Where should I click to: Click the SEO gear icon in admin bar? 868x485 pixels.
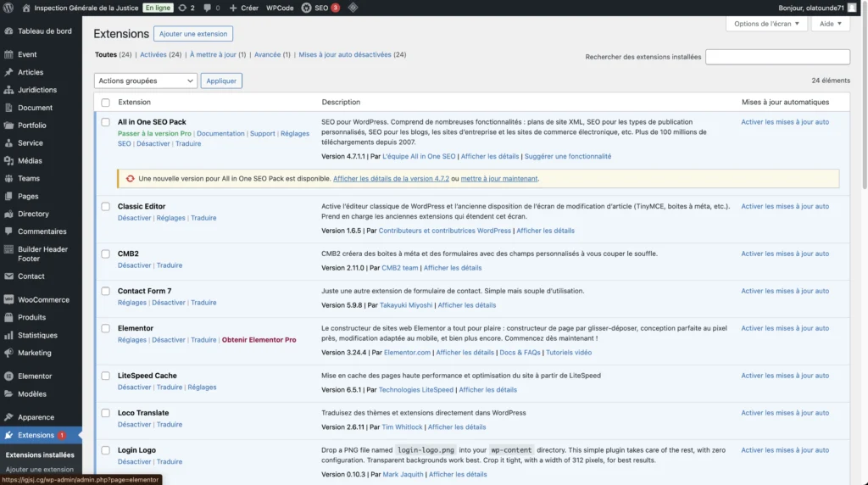point(306,8)
